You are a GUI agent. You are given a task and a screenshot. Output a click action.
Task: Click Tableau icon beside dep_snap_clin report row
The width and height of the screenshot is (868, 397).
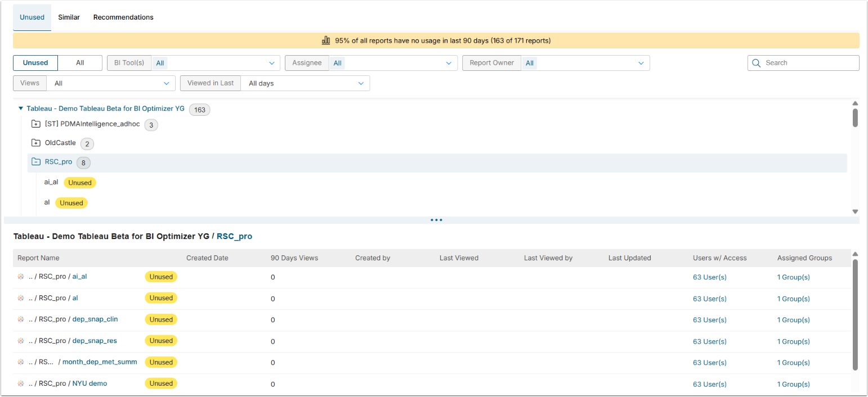[21, 319]
